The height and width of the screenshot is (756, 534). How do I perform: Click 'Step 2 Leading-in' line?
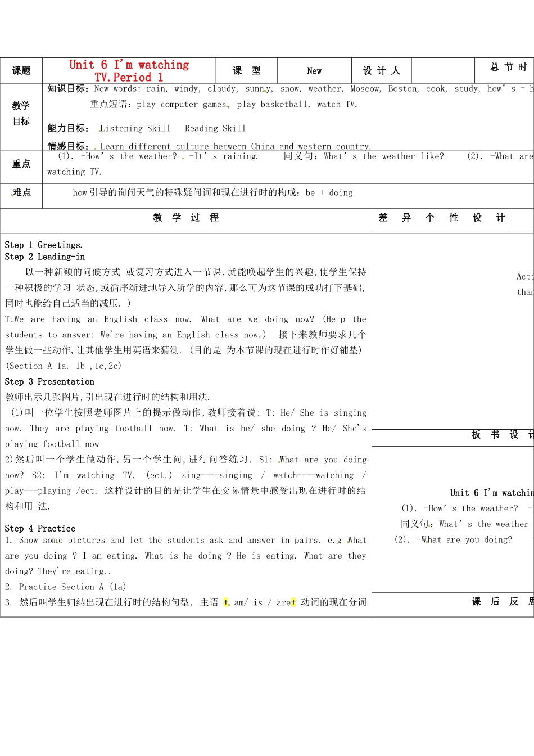click(45, 257)
